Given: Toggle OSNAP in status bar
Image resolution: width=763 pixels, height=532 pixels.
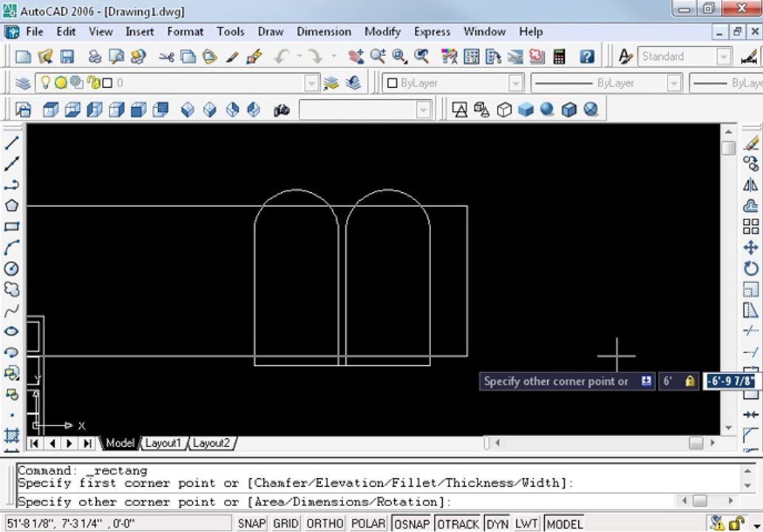Looking at the screenshot, I should [x=412, y=524].
